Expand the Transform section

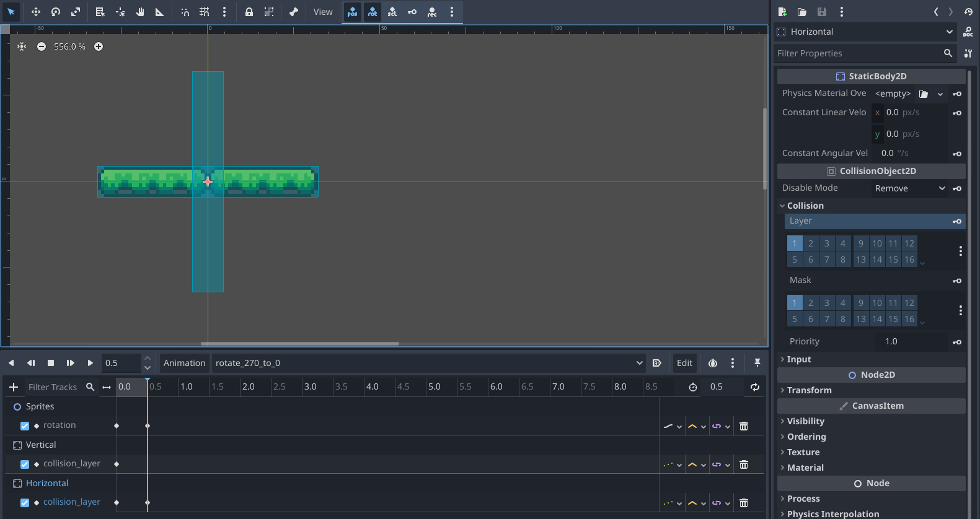(x=809, y=390)
